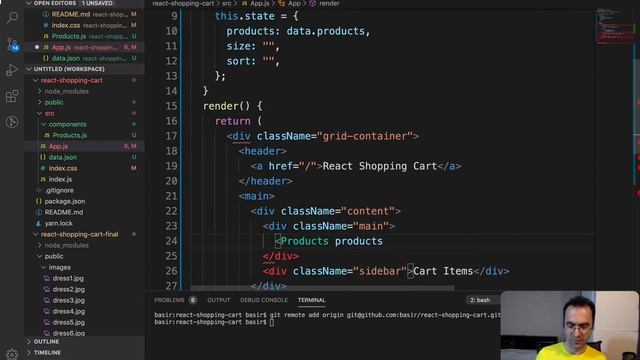This screenshot has height=360, width=640.
Task: Click the render method icon in breadcrumb
Action: pos(313,3)
